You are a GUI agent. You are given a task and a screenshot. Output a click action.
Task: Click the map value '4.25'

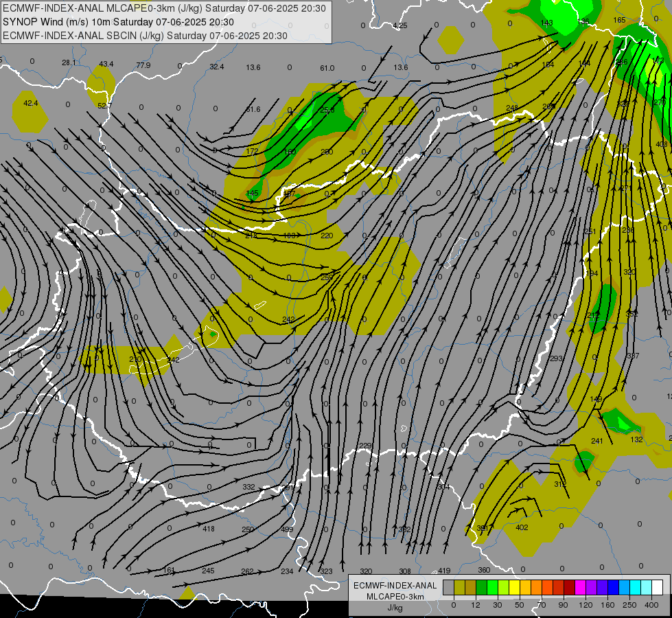click(400, 25)
